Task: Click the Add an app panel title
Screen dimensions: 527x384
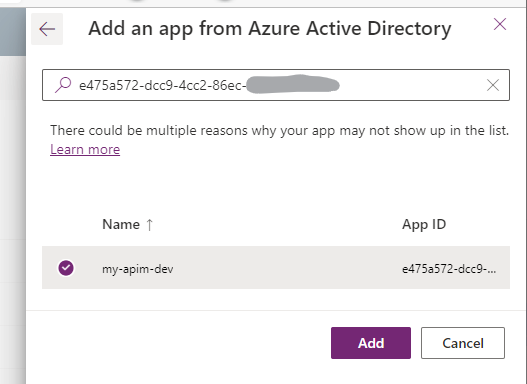Action: pyautogui.click(x=270, y=29)
